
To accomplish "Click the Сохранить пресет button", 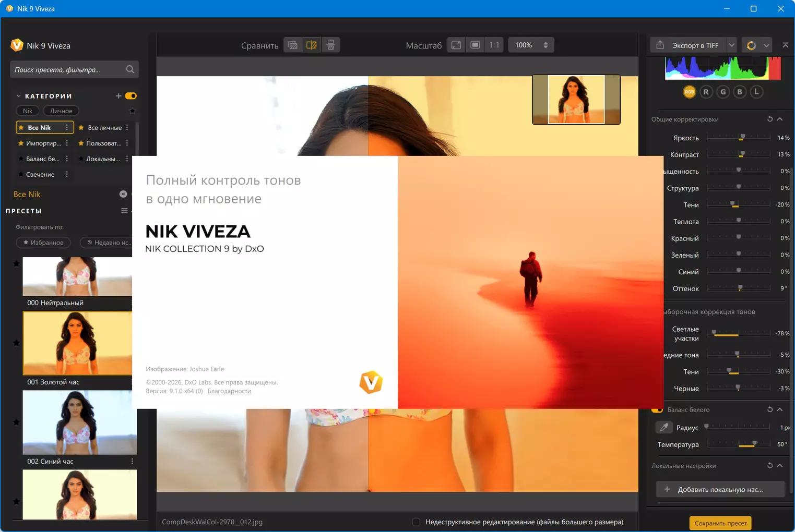I will click(720, 523).
